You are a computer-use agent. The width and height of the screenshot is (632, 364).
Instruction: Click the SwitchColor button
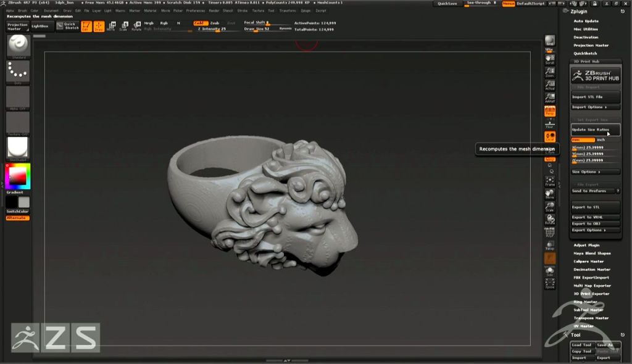tap(18, 211)
